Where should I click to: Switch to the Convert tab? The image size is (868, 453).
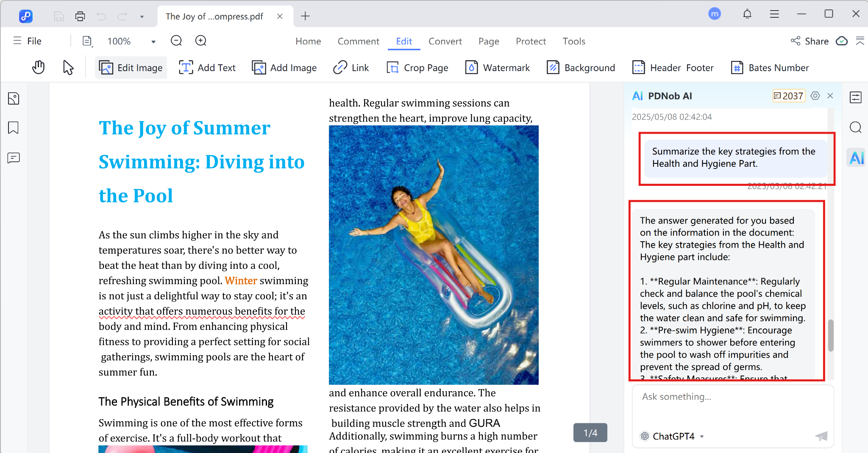click(x=445, y=41)
